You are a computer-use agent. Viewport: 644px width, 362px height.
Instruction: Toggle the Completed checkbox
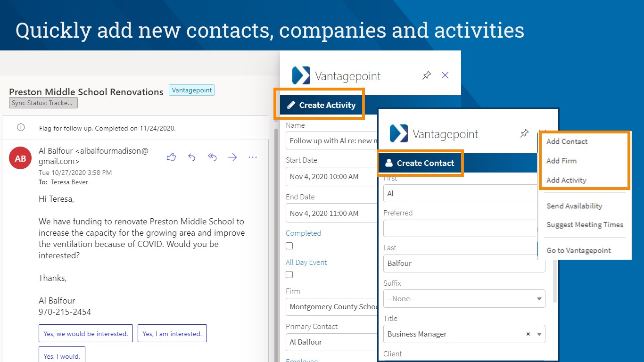pyautogui.click(x=289, y=246)
